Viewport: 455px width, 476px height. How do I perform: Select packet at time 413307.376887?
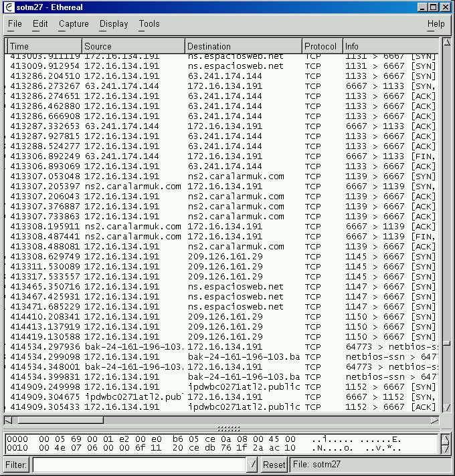(x=221, y=206)
